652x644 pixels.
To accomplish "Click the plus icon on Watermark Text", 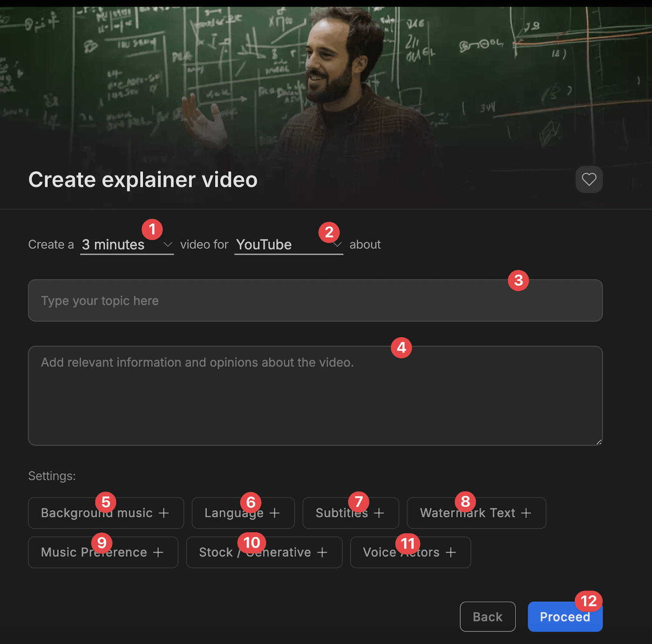I will click(526, 513).
